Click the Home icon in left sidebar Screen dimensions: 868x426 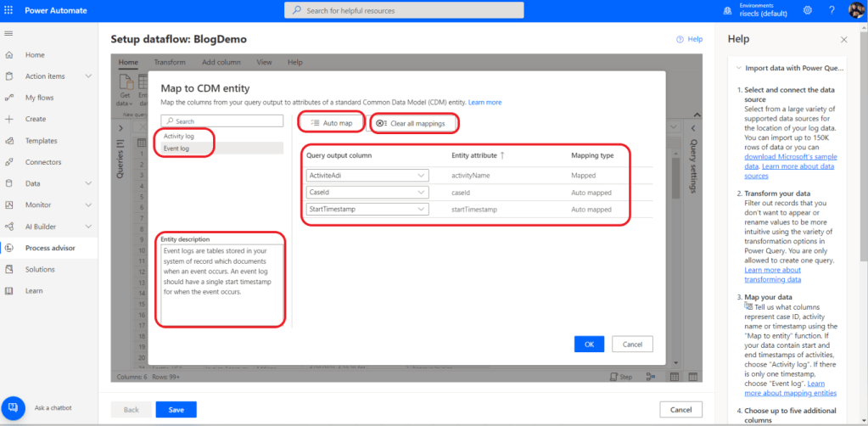9,55
